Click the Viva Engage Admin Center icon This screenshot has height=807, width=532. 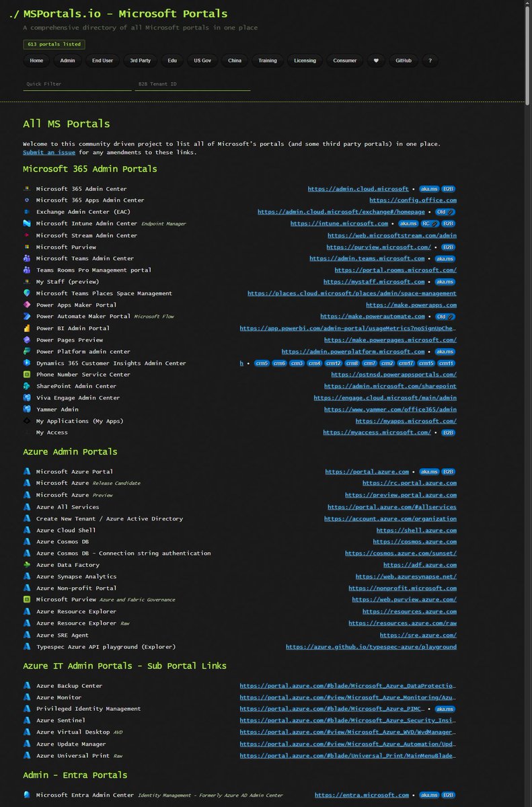coord(27,397)
